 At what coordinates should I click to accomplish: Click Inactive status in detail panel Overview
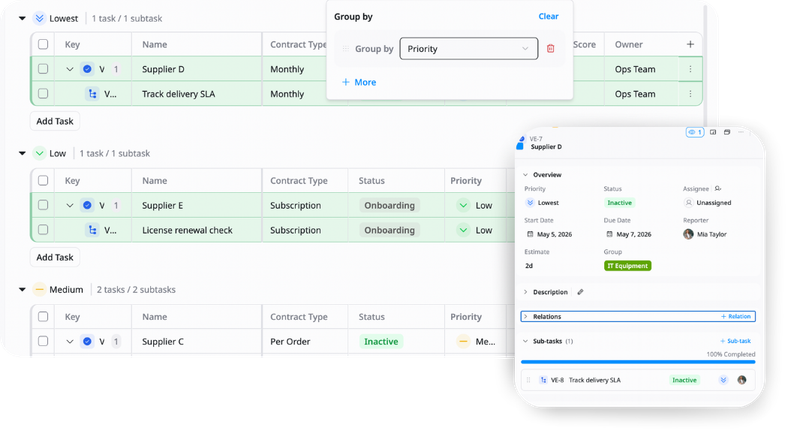point(619,202)
